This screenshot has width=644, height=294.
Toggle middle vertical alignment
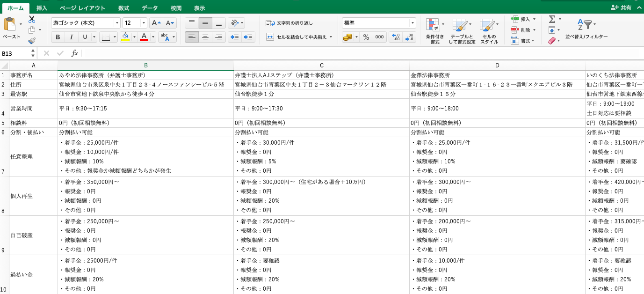[205, 23]
